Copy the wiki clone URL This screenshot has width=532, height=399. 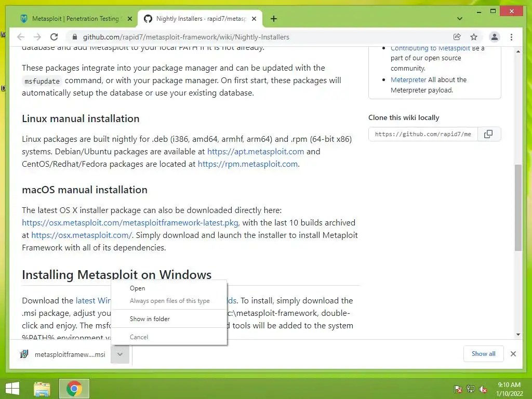[488, 134]
